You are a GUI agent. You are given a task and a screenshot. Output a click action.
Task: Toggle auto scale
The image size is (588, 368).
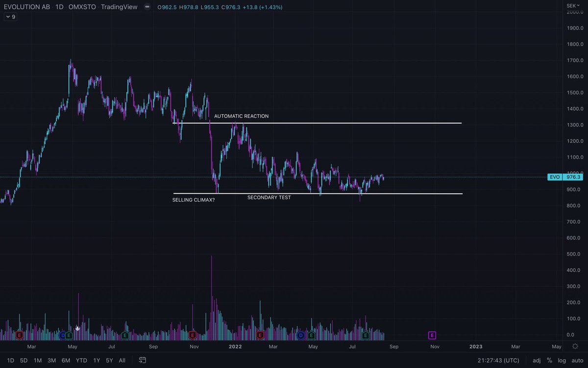(577, 360)
